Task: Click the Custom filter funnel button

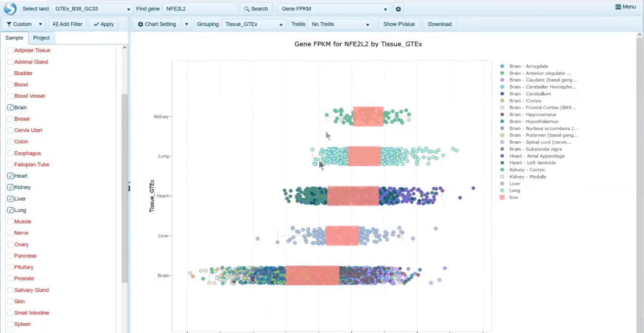Action: 19,24
